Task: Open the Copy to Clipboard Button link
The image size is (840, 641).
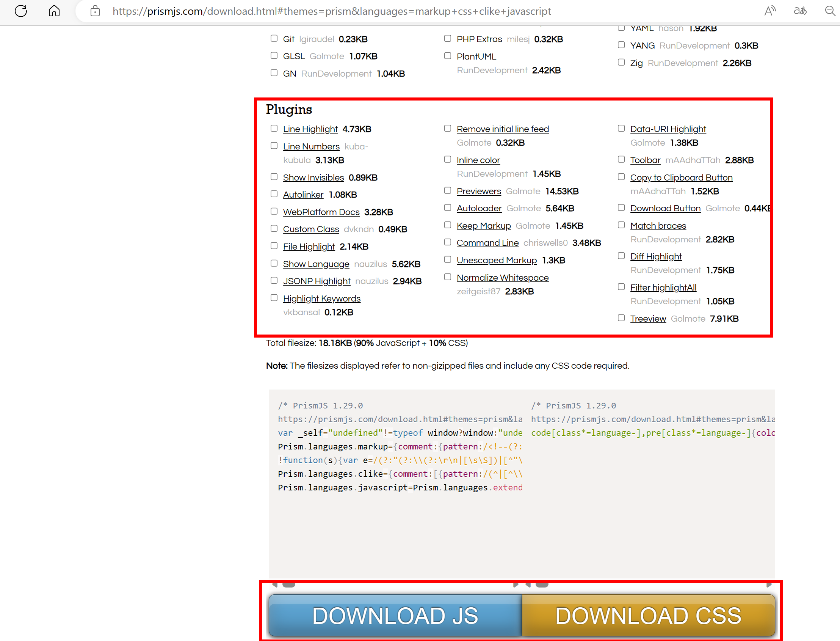Action: tap(681, 178)
